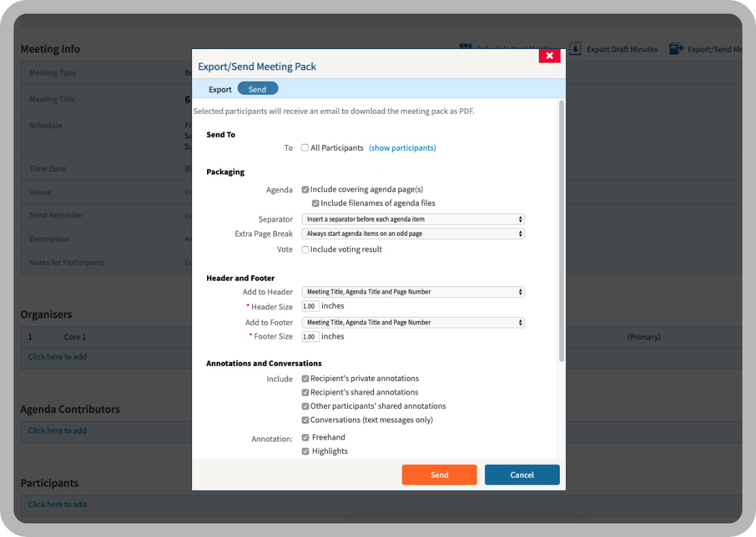The height and width of the screenshot is (537, 756).
Task: Check the All Participants checkbox
Action: tap(305, 148)
